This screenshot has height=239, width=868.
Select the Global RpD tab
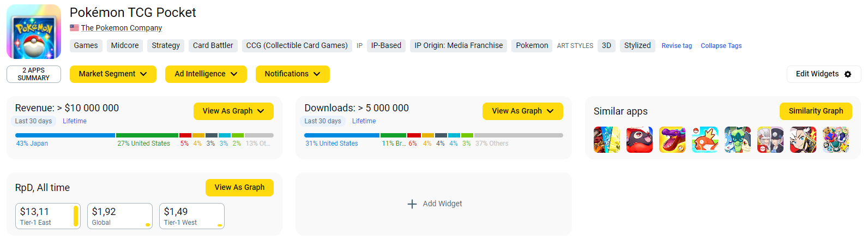(x=120, y=216)
